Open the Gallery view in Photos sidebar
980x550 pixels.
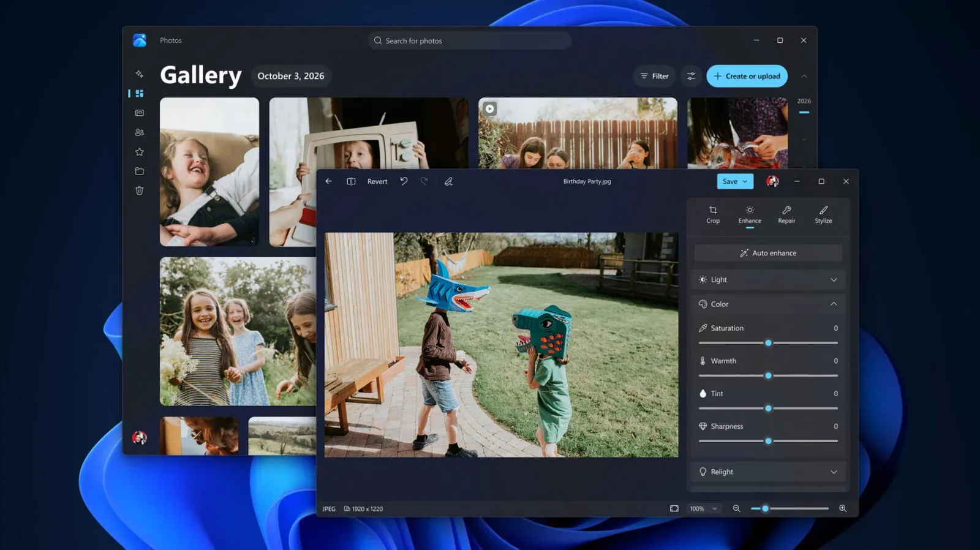point(140,94)
